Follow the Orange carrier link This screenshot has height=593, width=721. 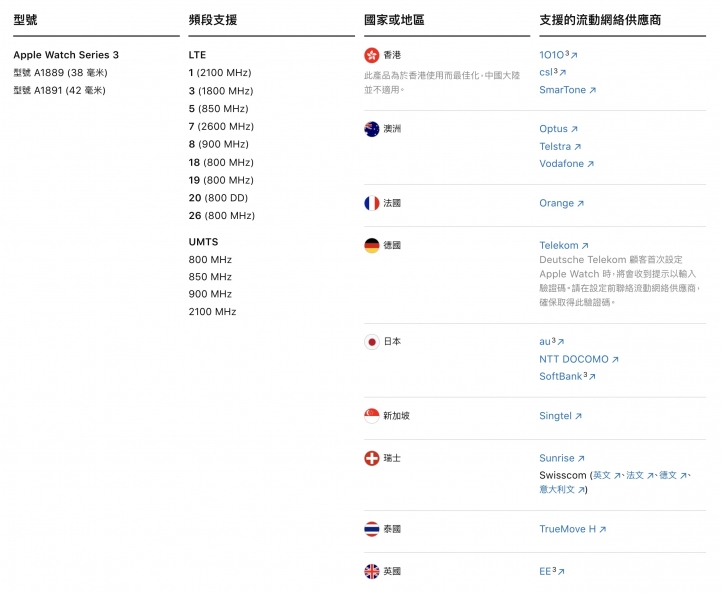click(561, 203)
